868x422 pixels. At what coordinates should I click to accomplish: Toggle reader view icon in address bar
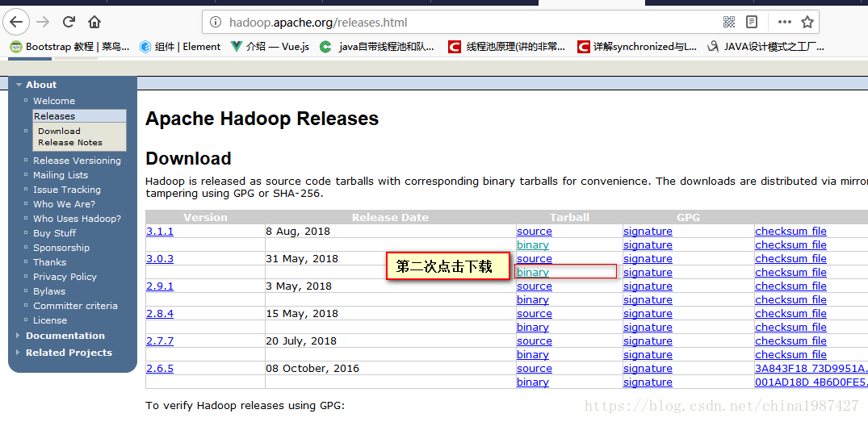(x=751, y=22)
